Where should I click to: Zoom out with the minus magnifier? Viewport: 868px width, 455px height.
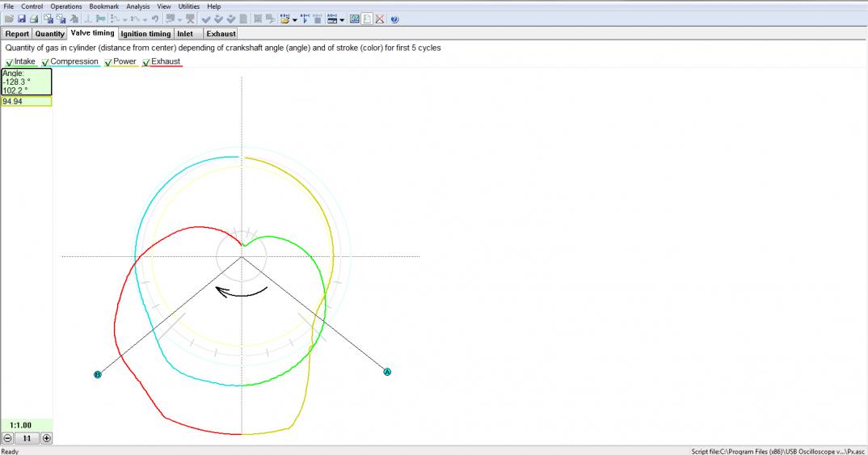click(x=7, y=438)
